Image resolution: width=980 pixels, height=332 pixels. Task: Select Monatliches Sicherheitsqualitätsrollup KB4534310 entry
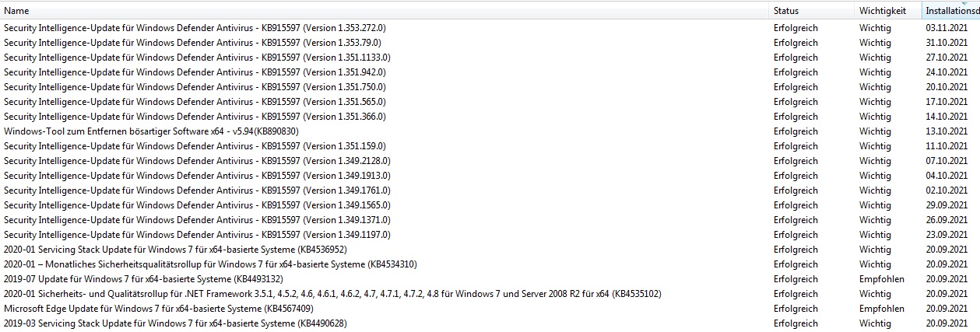tap(210, 264)
